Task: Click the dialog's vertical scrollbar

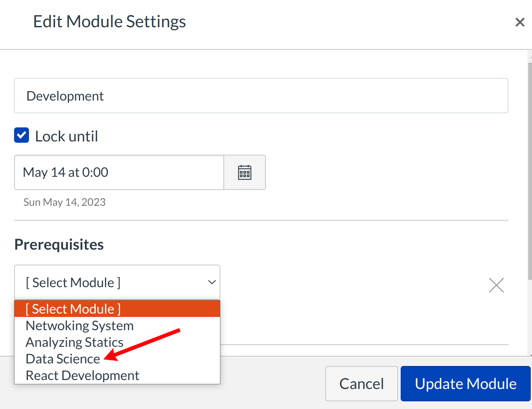Action: [529, 170]
